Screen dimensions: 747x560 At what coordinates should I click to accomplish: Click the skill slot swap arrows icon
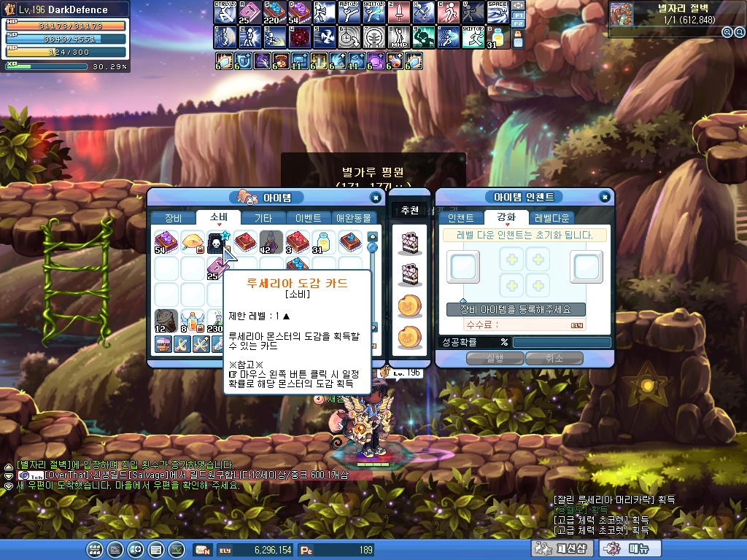518,6
